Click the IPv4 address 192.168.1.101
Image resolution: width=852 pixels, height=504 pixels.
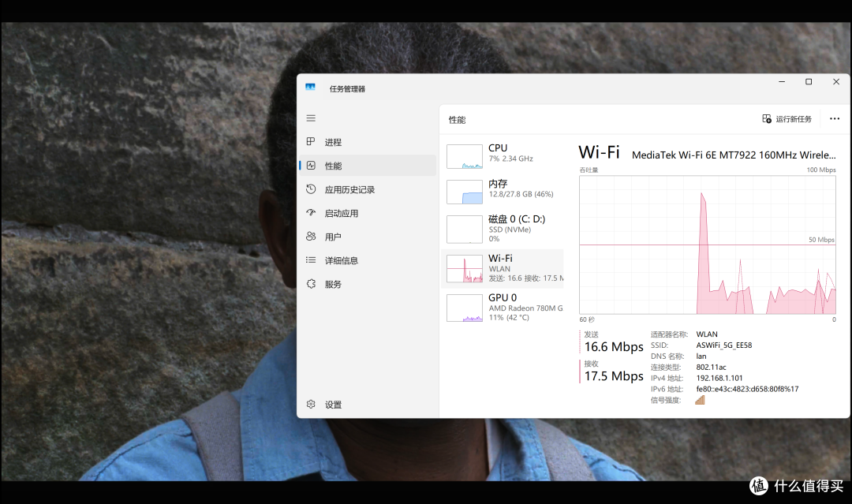(719, 378)
